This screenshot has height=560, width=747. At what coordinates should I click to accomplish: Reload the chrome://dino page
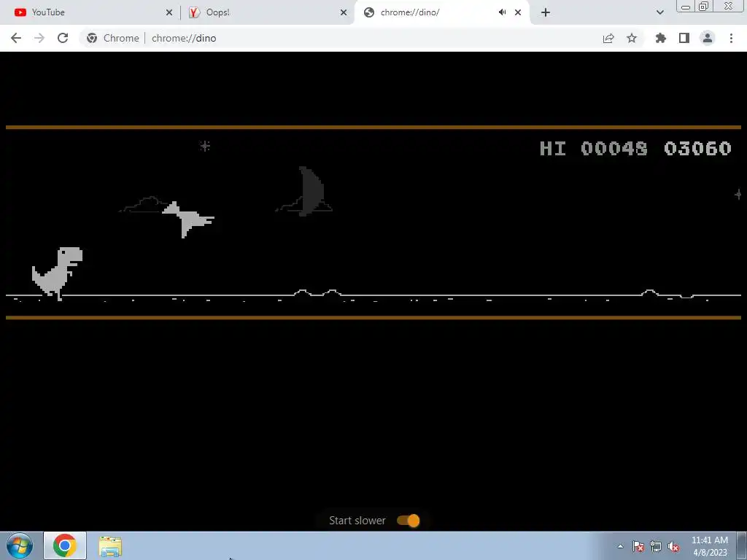pyautogui.click(x=63, y=38)
